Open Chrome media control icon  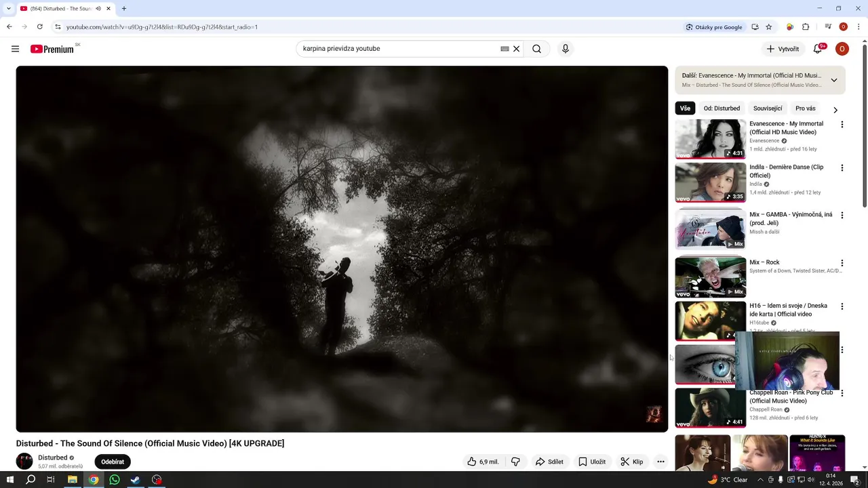[828, 27]
